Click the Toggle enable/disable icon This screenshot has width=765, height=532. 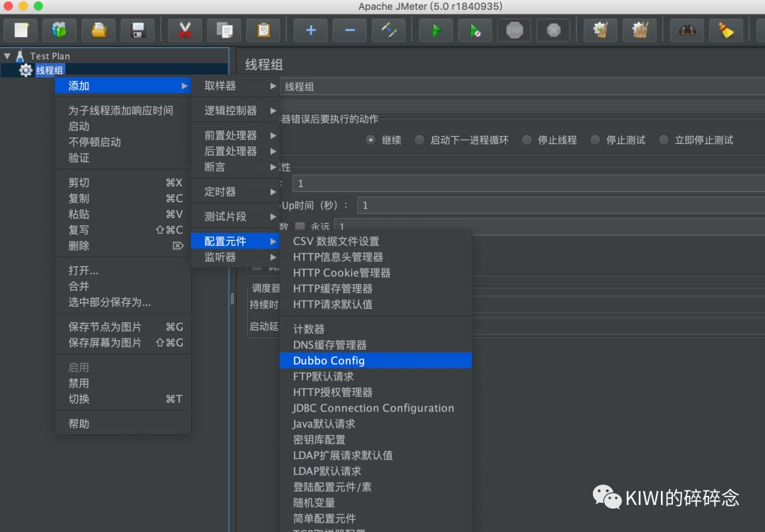[389, 30]
